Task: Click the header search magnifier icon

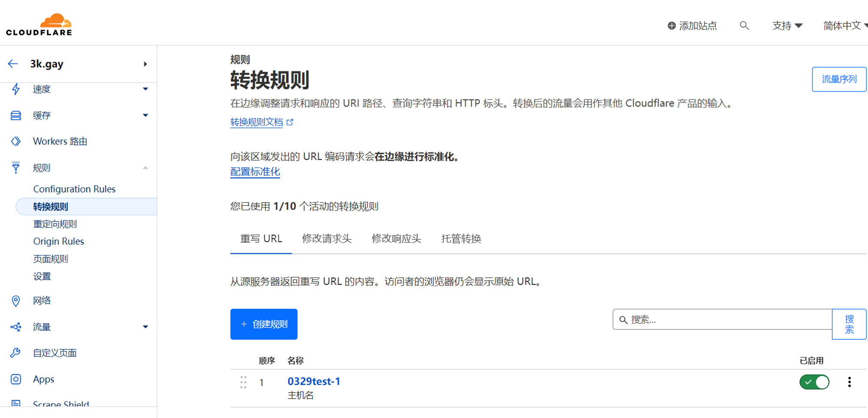Action: 744,26
